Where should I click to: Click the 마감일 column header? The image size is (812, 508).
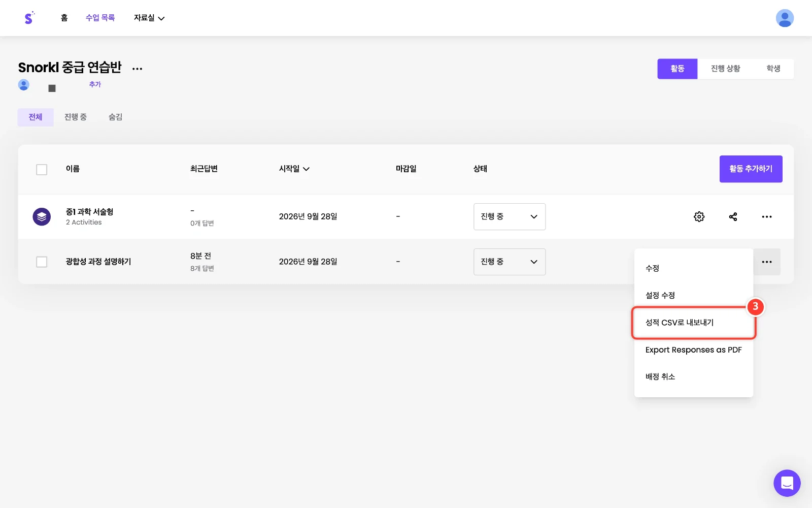(x=406, y=169)
